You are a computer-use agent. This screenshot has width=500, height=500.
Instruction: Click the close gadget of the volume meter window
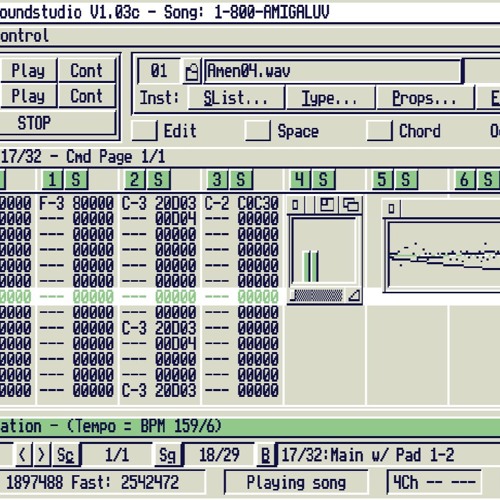(x=296, y=205)
